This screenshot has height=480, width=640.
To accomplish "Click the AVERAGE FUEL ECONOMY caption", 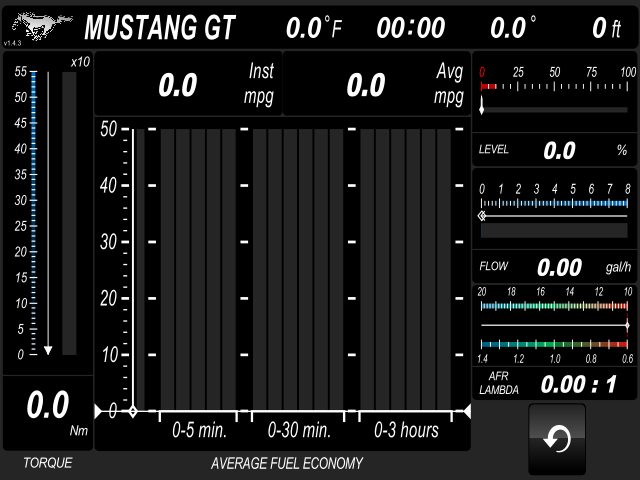I will pos(287,463).
